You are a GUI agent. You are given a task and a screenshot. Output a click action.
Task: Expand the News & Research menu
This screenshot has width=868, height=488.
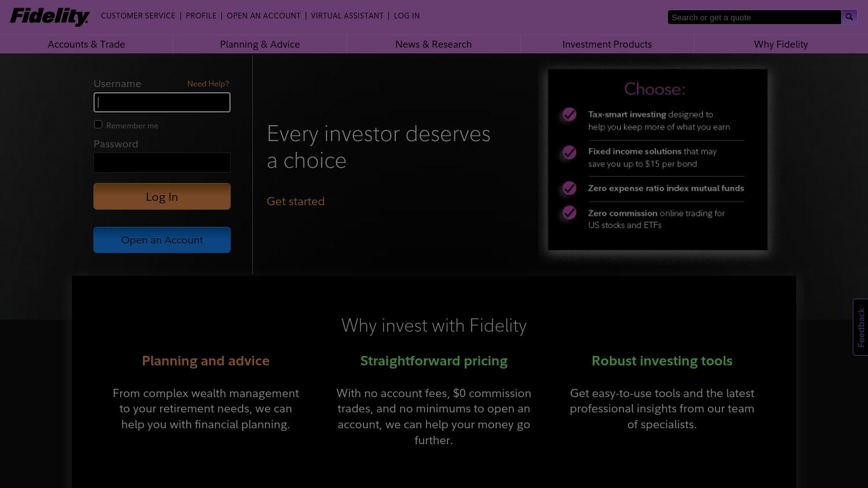tap(433, 44)
